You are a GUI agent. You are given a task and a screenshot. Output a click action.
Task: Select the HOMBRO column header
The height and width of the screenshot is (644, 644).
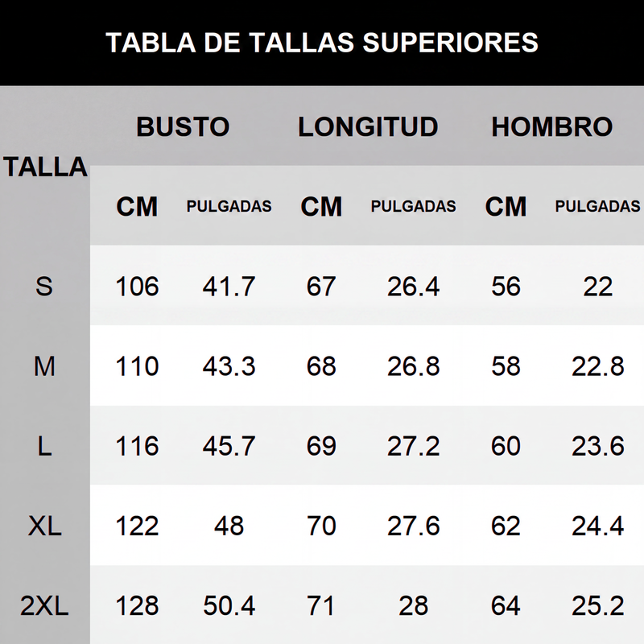[551, 126]
